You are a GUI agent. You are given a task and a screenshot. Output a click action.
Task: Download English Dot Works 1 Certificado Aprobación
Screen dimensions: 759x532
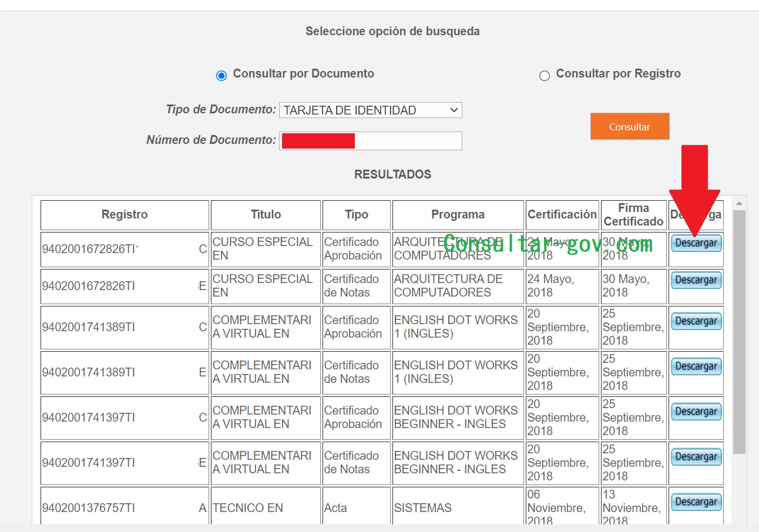[x=696, y=321]
